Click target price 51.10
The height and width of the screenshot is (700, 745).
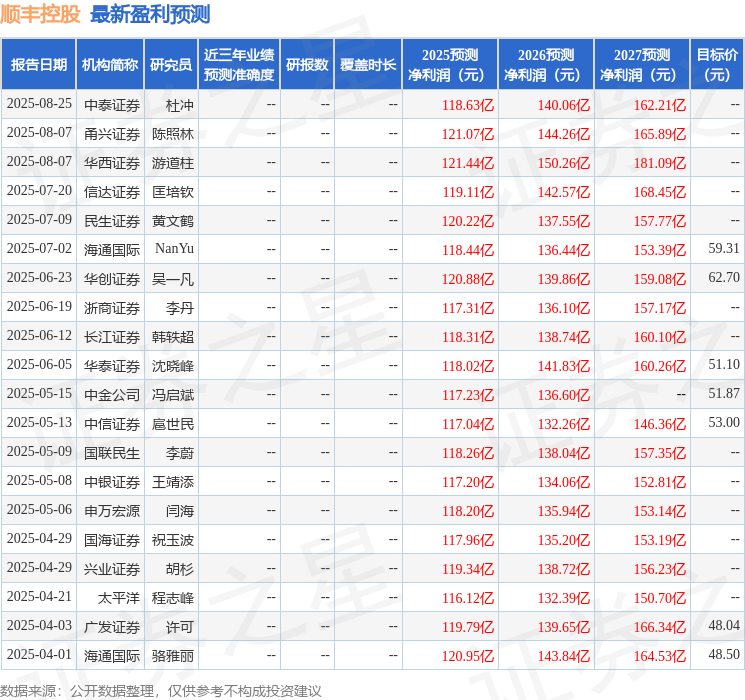coord(724,364)
